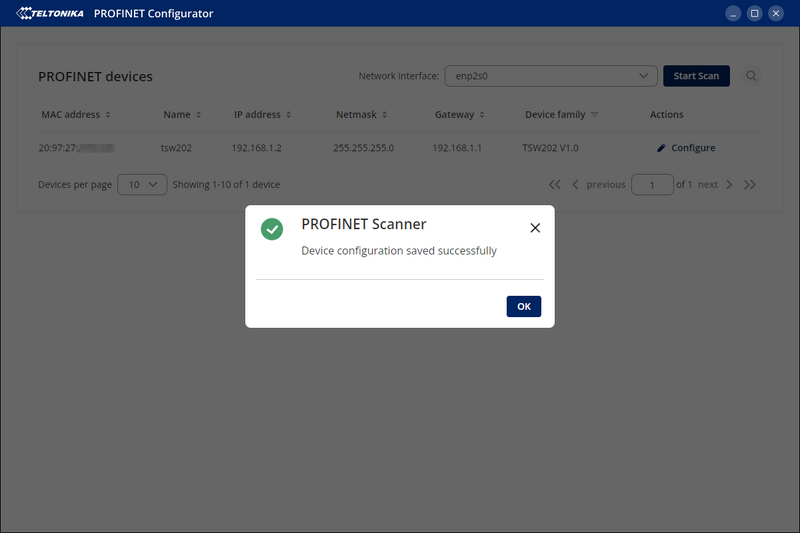Click the search magnifier icon
The height and width of the screenshot is (533, 800).
(751, 76)
